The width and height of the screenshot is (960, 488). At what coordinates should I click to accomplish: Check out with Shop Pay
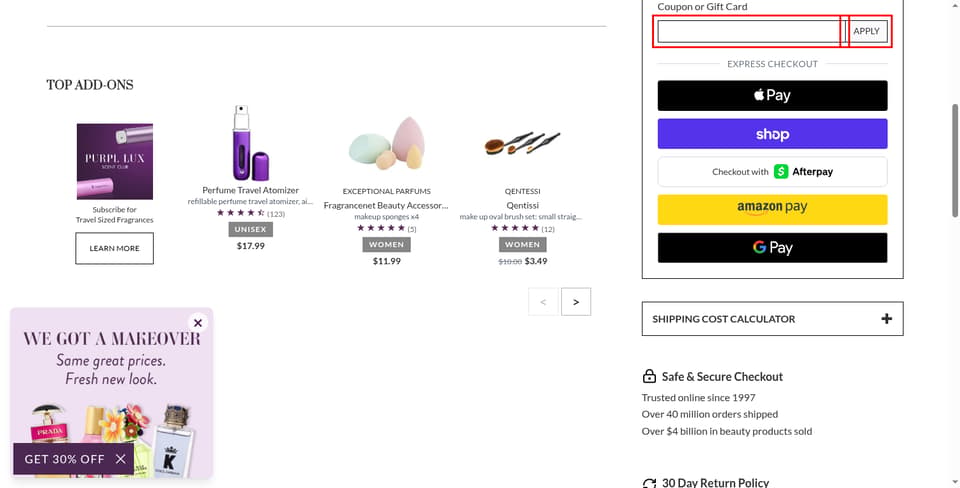pyautogui.click(x=772, y=133)
